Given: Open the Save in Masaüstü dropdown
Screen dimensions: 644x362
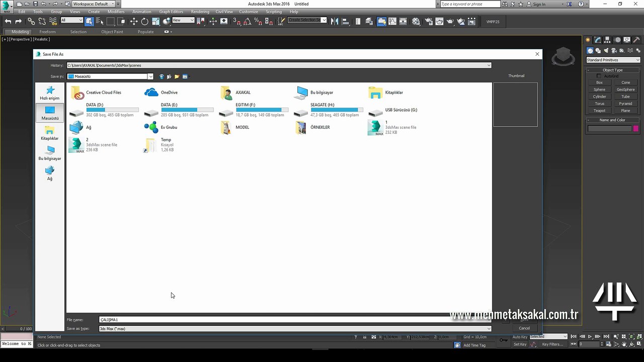Looking at the screenshot, I should coord(150,76).
